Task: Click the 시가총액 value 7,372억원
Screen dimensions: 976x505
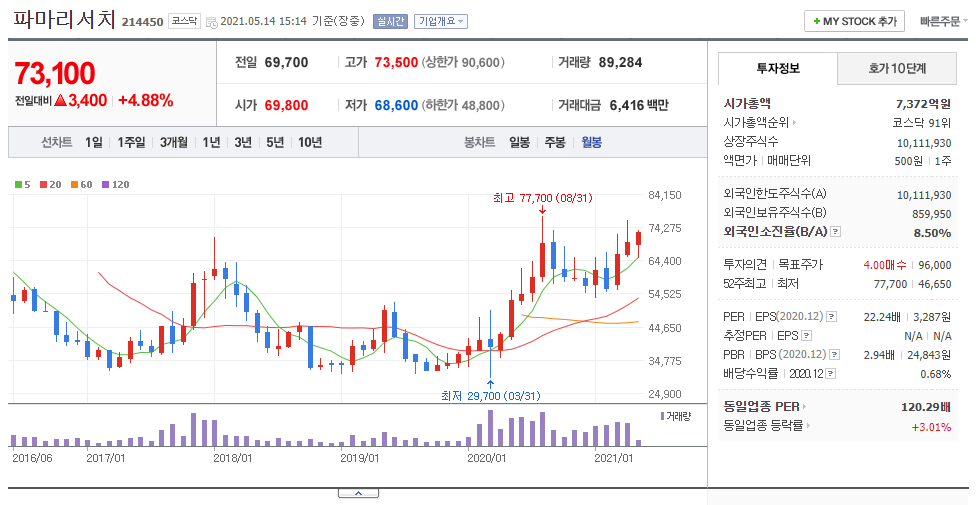Action: click(x=924, y=104)
